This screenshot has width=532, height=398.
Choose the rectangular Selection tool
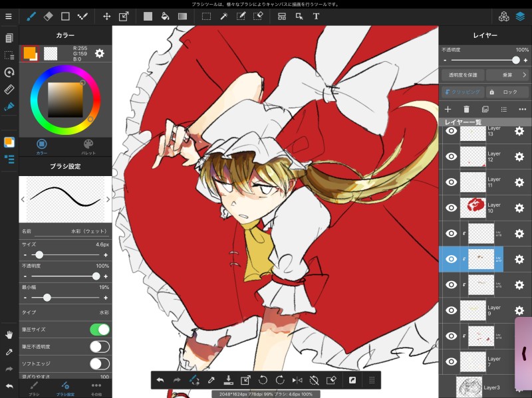click(x=206, y=16)
